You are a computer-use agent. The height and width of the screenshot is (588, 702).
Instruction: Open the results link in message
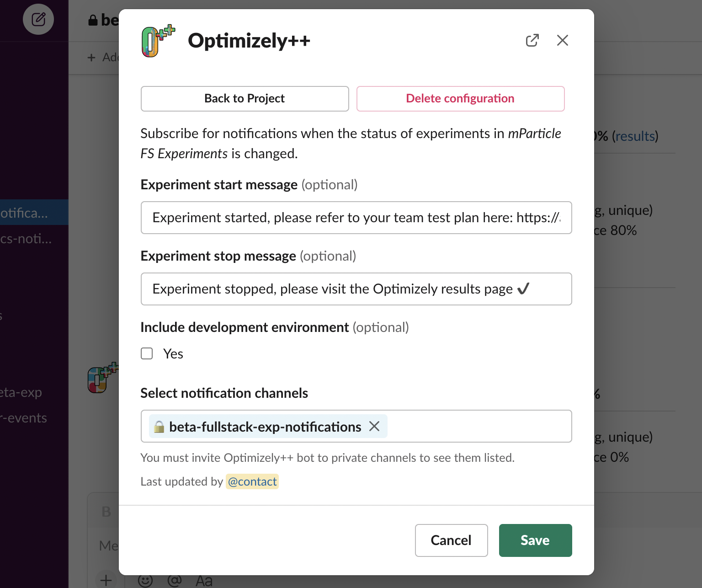tap(635, 136)
